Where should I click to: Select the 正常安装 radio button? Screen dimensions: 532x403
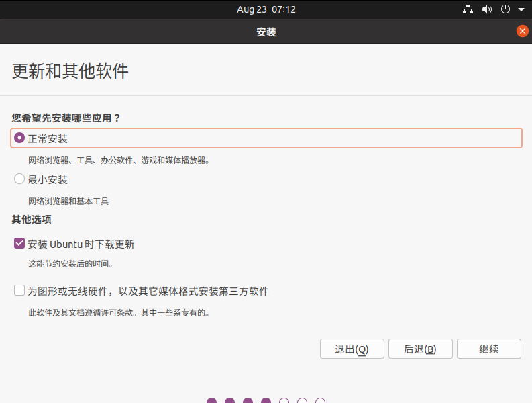pyautogui.click(x=19, y=138)
